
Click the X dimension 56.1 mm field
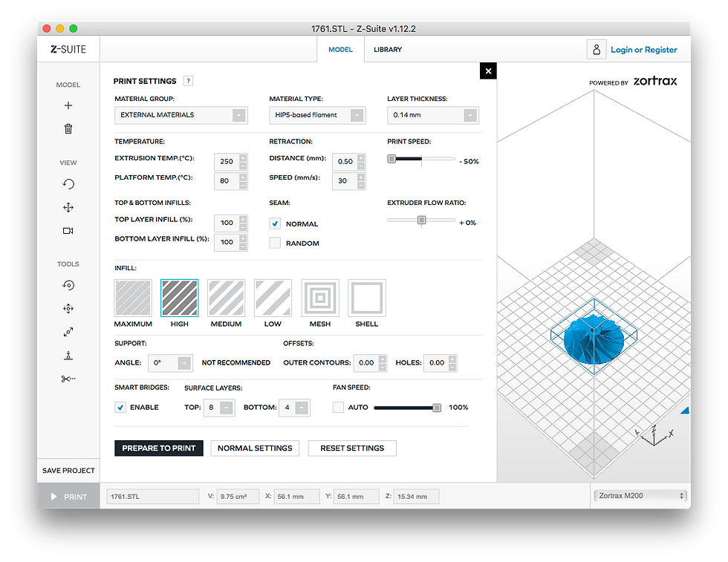click(x=296, y=497)
